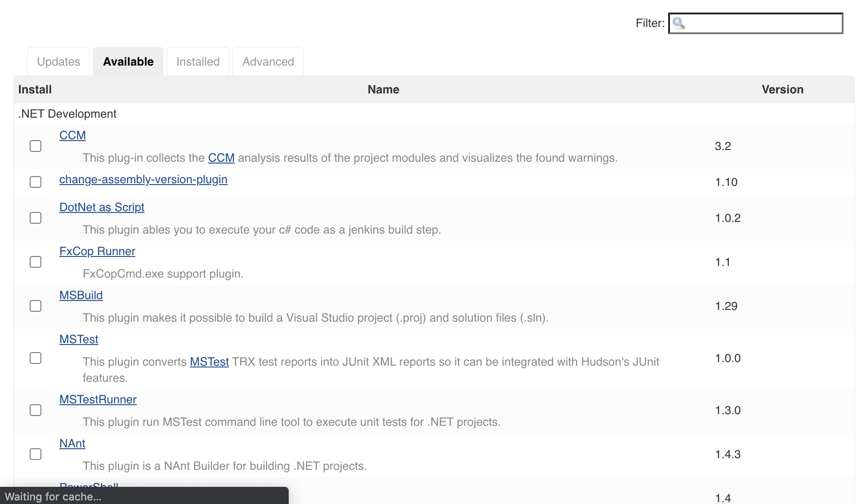
Task: Click the search magnifier icon in Filter box
Action: (x=679, y=23)
